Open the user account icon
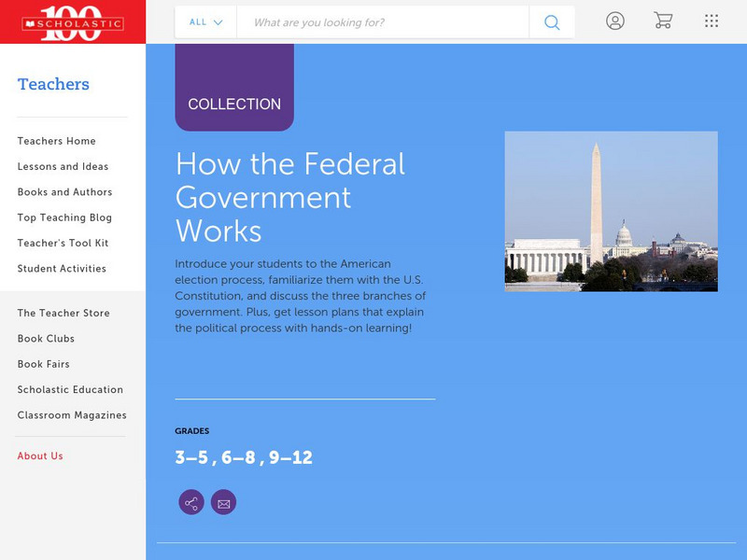The width and height of the screenshot is (747, 560). click(x=615, y=21)
